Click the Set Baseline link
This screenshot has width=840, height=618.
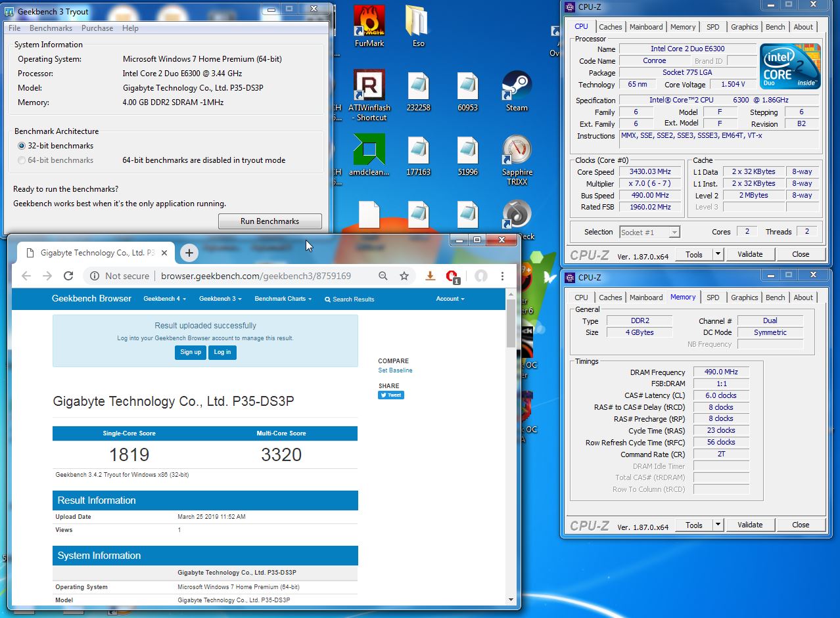pos(395,370)
